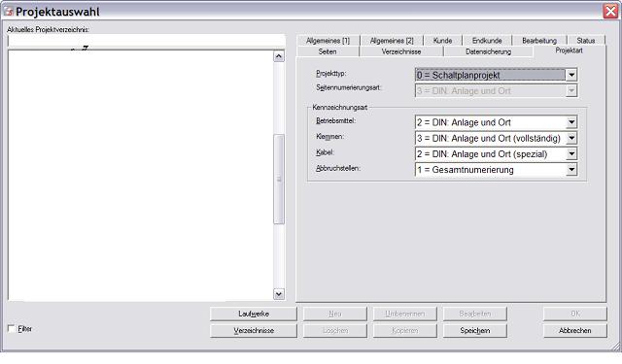
Task: Switch to the Allgemeines [1] tab
Action: click(x=328, y=41)
